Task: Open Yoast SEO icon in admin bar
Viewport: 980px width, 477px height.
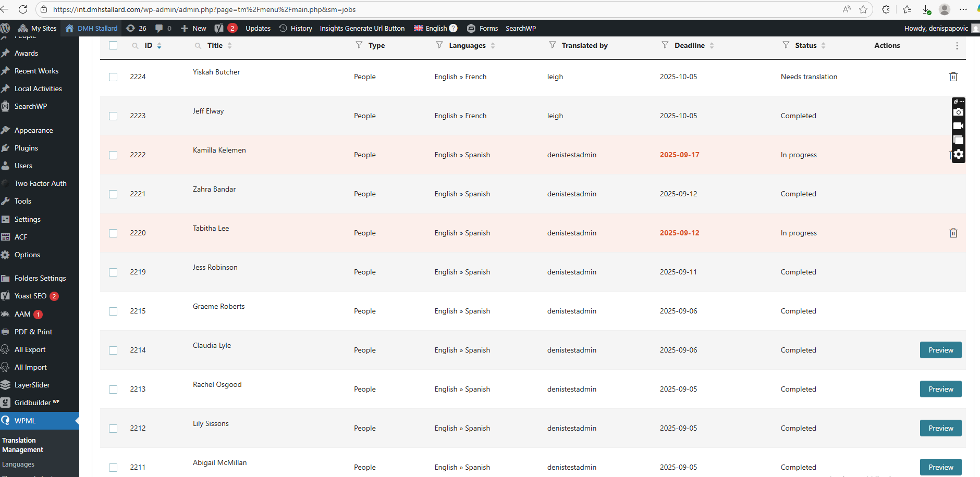Action: (x=219, y=28)
